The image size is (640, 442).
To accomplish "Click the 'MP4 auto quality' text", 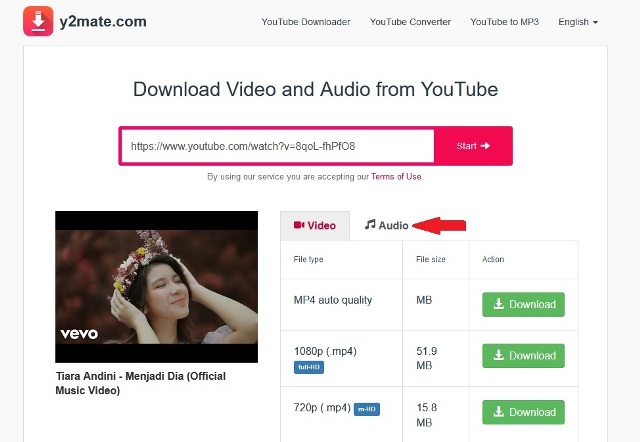I will point(333,300).
